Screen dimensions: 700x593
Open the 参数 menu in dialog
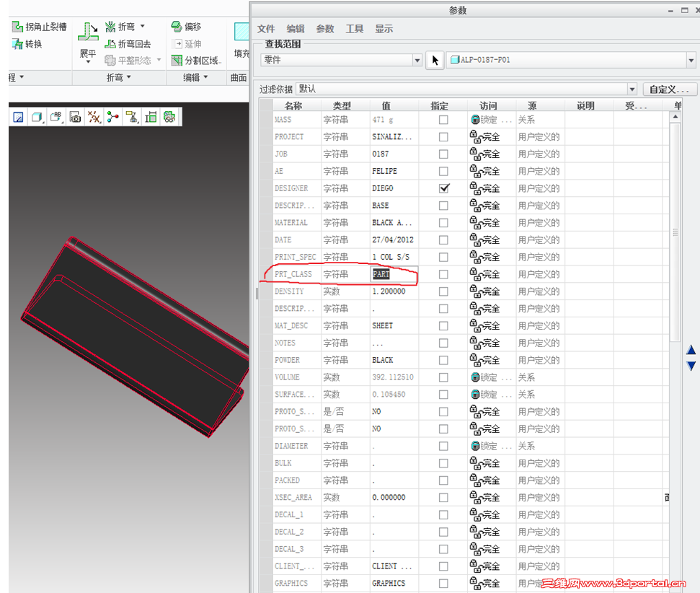pos(325,29)
